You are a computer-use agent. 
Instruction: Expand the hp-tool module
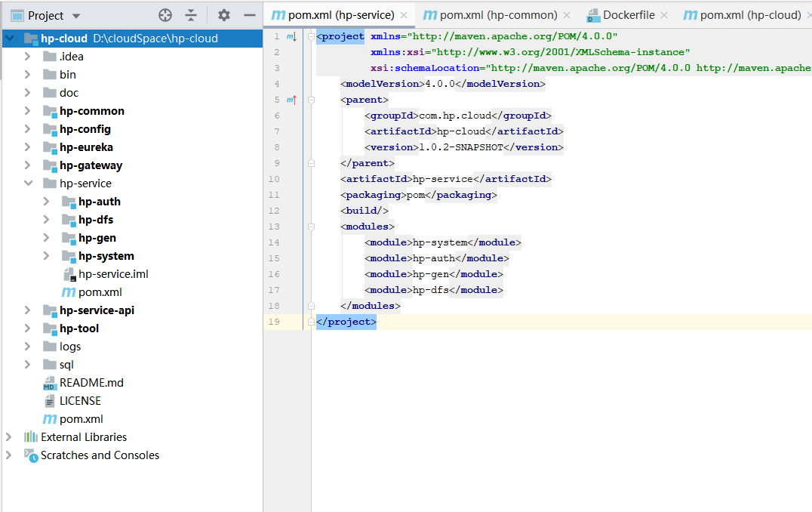click(27, 328)
